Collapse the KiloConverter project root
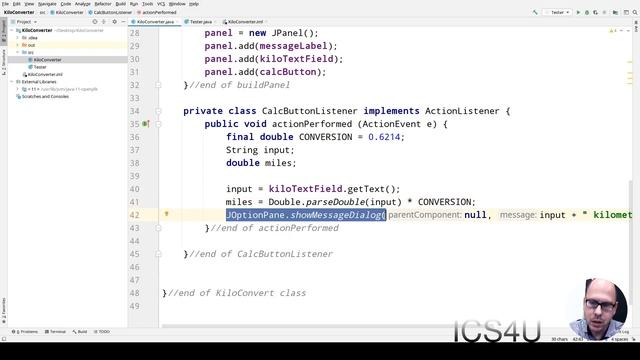This screenshot has width=640, height=360. [x=12, y=30]
